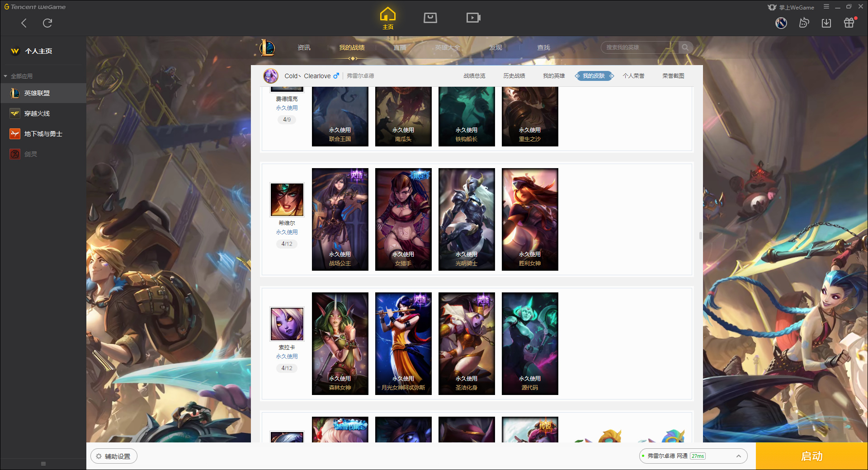Click the Tencent WeGame logo
This screenshot has width=868, height=470.
35,7
